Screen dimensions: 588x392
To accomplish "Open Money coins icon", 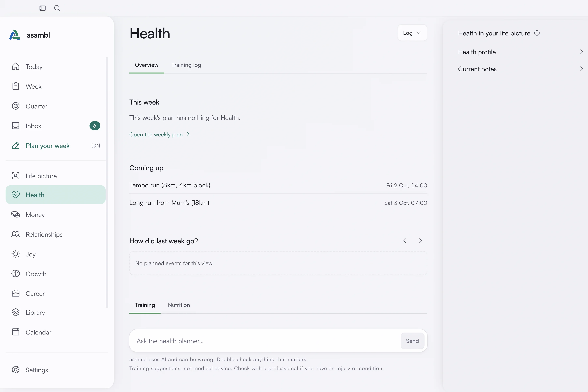I will point(16,214).
